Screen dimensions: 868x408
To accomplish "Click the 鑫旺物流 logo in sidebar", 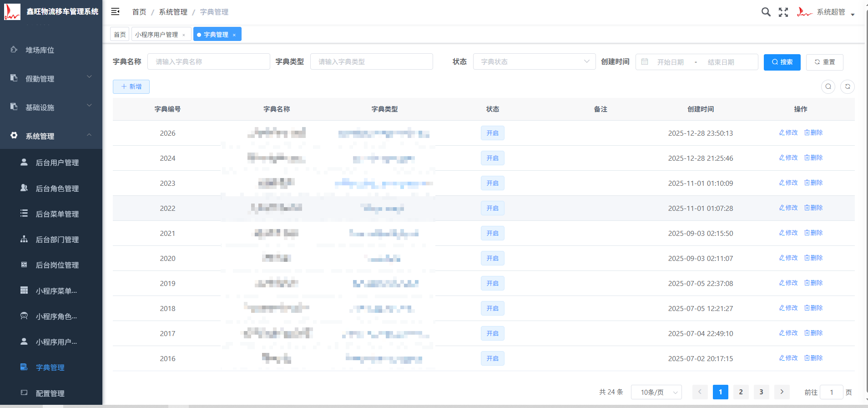I will 12,12.
